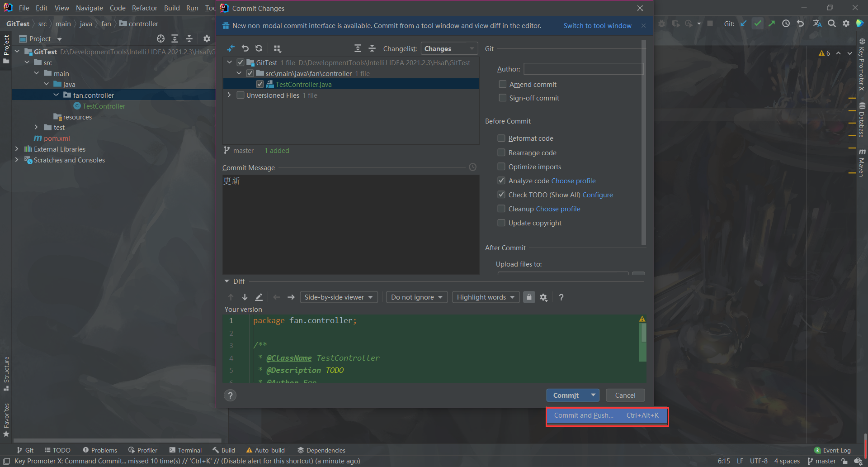Viewport: 868px width, 467px height.
Task: Select TestController in Project tree
Action: pos(104,106)
